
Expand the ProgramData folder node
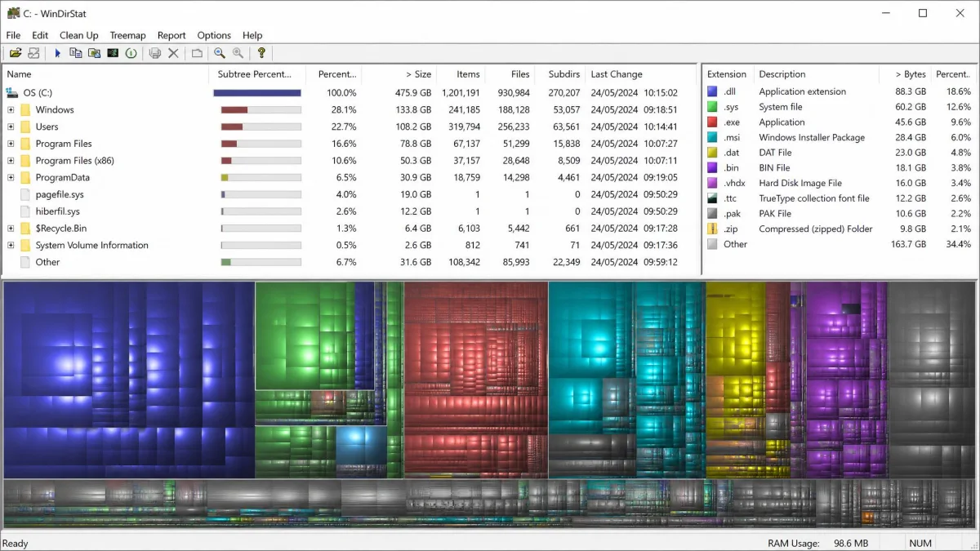click(x=11, y=177)
